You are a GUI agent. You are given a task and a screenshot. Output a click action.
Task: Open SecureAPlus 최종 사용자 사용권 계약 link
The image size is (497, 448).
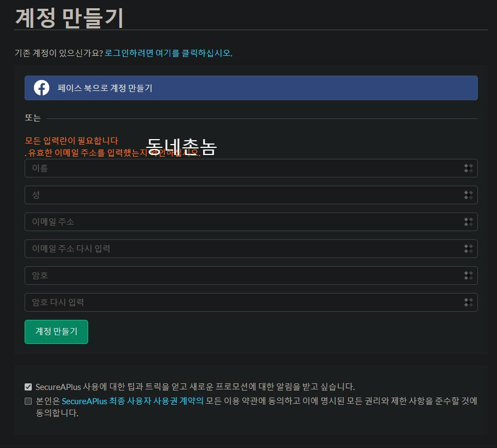pyautogui.click(x=132, y=401)
